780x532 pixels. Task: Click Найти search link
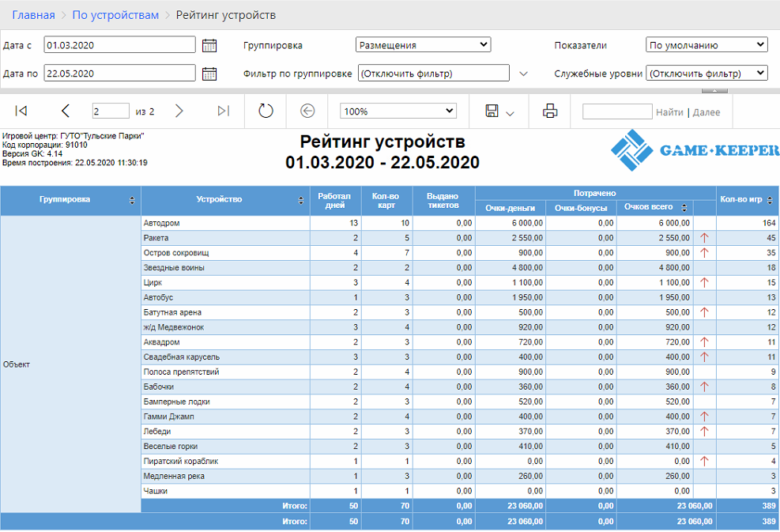pos(669,112)
